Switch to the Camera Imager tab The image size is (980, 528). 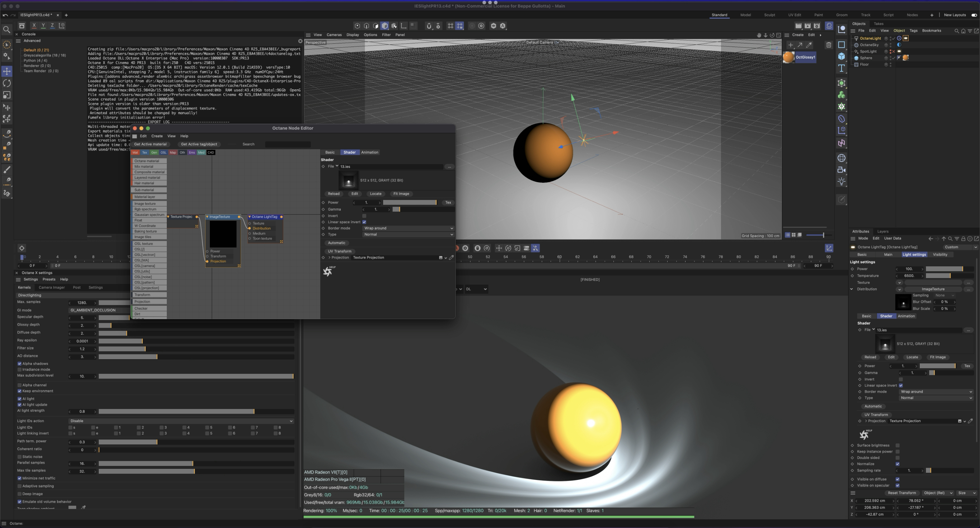click(52, 287)
